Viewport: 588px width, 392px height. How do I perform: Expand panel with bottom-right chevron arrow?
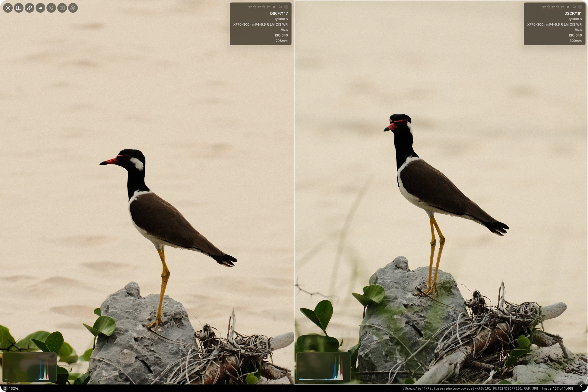click(x=581, y=386)
